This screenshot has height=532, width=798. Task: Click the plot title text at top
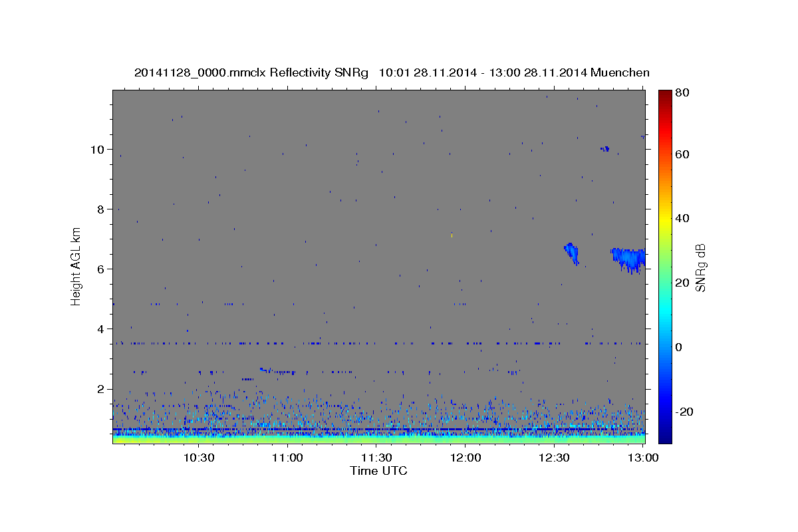click(x=392, y=72)
